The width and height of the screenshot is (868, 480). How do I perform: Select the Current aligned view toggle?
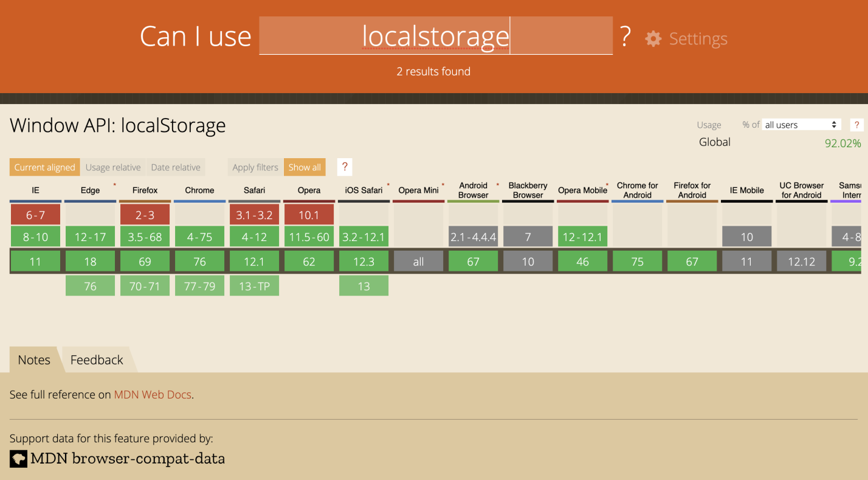(45, 167)
